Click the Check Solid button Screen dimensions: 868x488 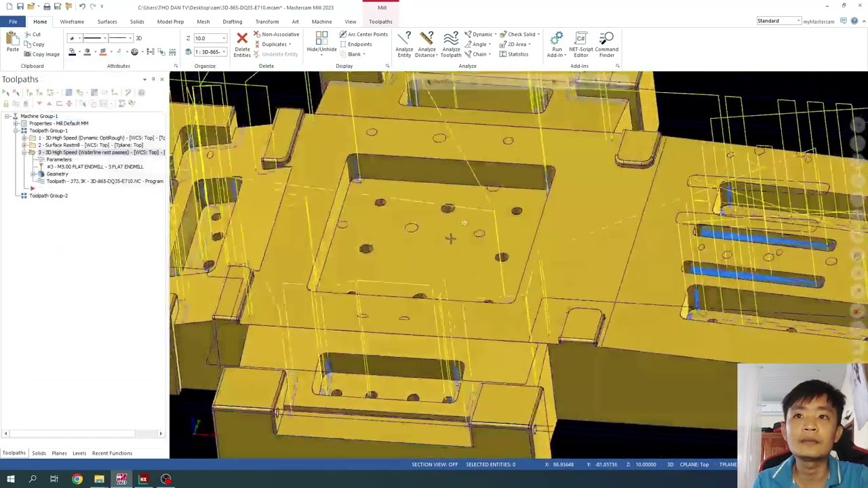click(x=518, y=34)
